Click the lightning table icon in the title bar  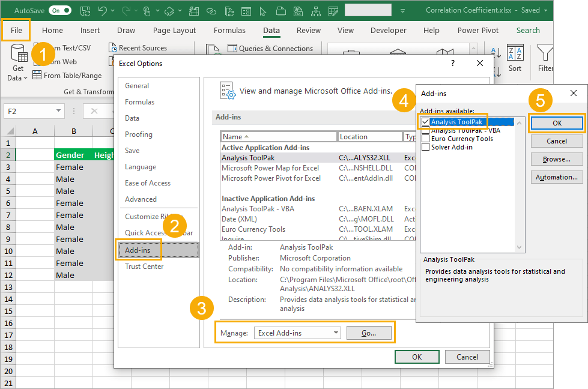click(194, 11)
